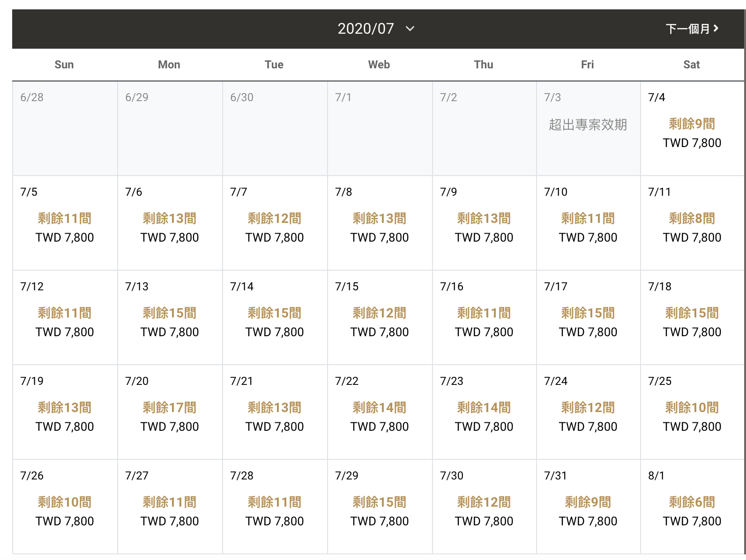Select 7/31 with 剩餘9間
The width and height of the screenshot is (746, 560).
(x=588, y=507)
